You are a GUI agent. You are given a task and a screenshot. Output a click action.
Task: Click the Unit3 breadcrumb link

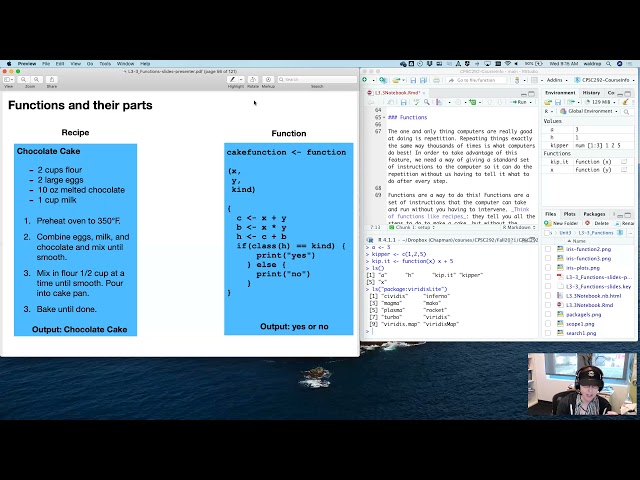pos(565,233)
